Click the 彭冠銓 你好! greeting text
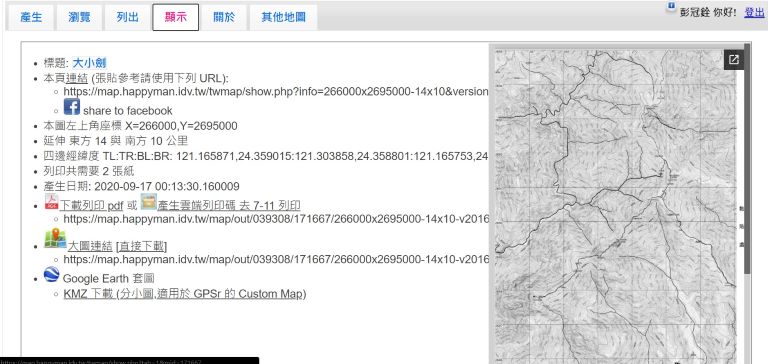 coord(708,13)
